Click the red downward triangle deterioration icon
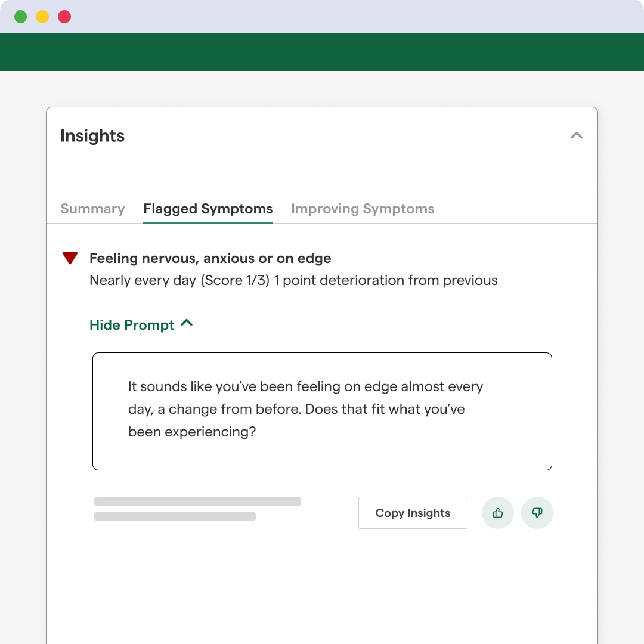 [70, 258]
